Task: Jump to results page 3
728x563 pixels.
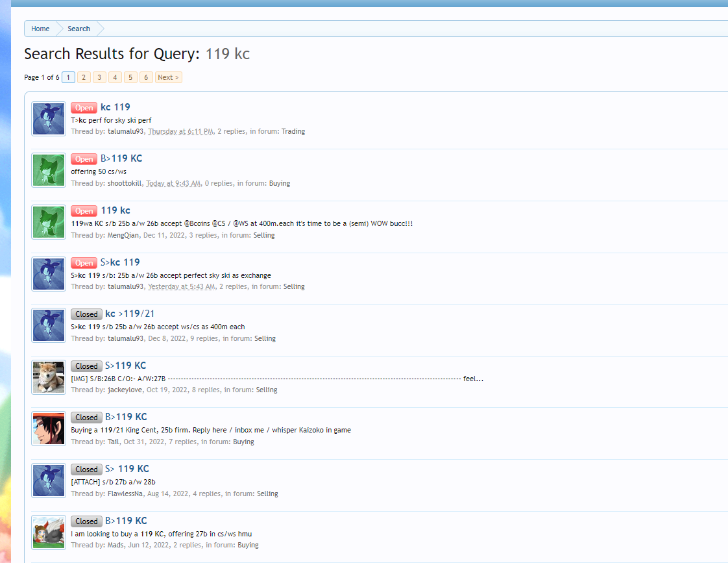Action: click(x=99, y=77)
